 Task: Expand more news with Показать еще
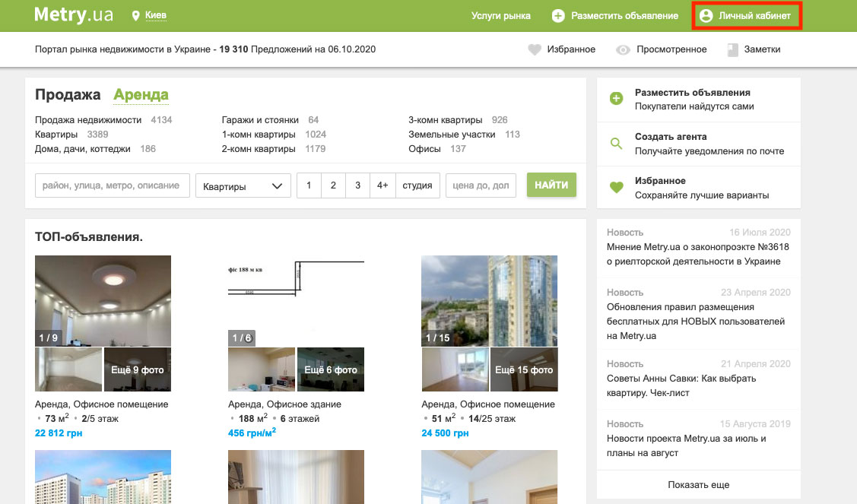pyautogui.click(x=698, y=484)
